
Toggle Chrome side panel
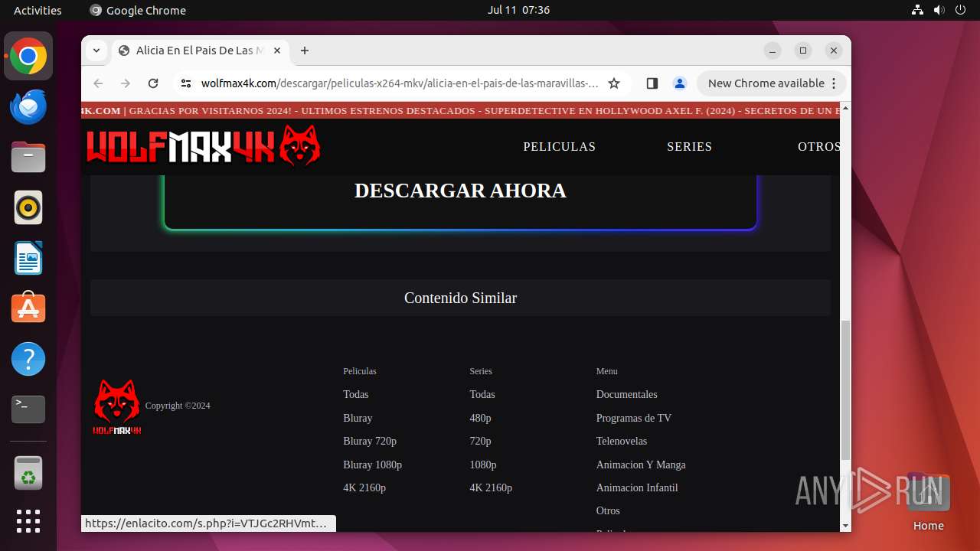click(652, 83)
